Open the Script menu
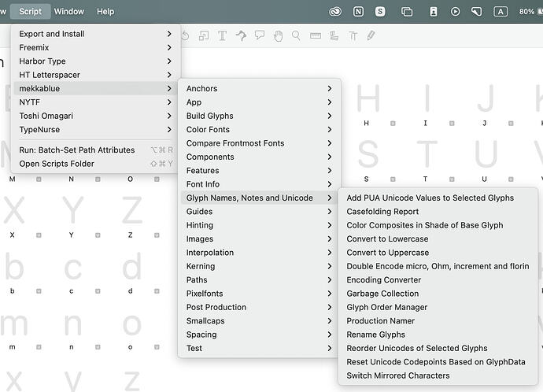 click(31, 12)
